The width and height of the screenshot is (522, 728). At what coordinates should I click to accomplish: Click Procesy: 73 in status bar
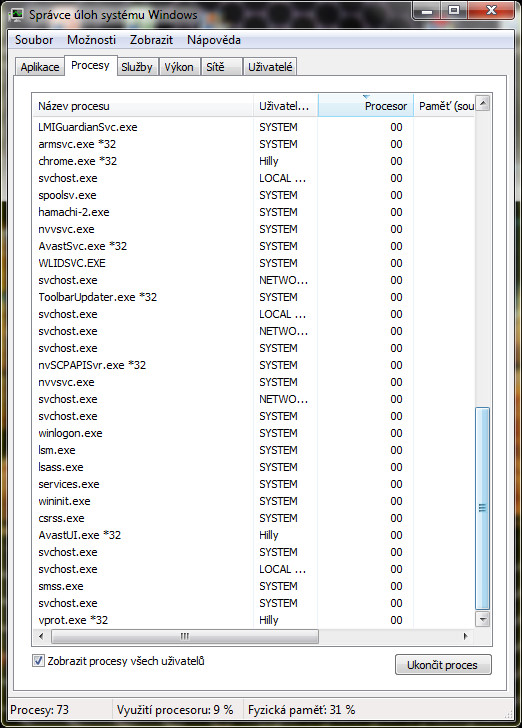coord(39,709)
